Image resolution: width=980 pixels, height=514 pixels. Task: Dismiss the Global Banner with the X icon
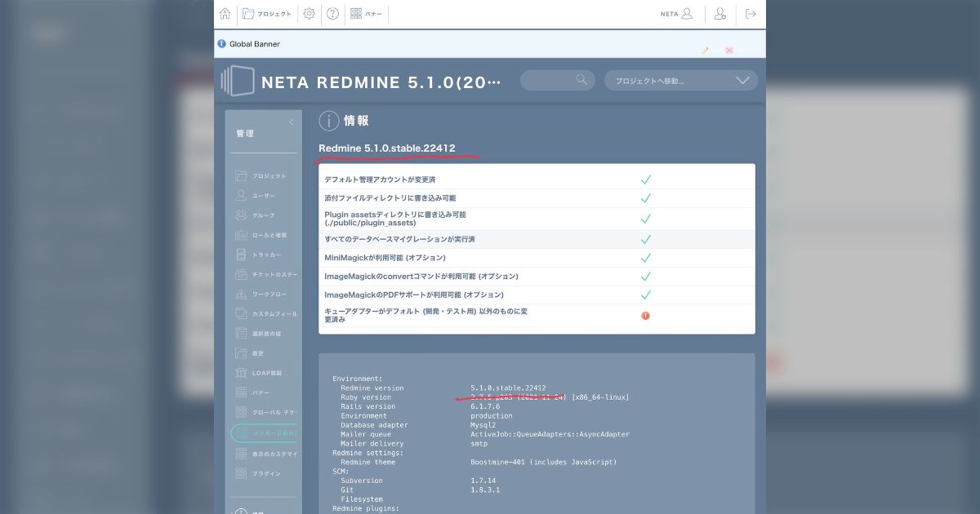[x=728, y=50]
